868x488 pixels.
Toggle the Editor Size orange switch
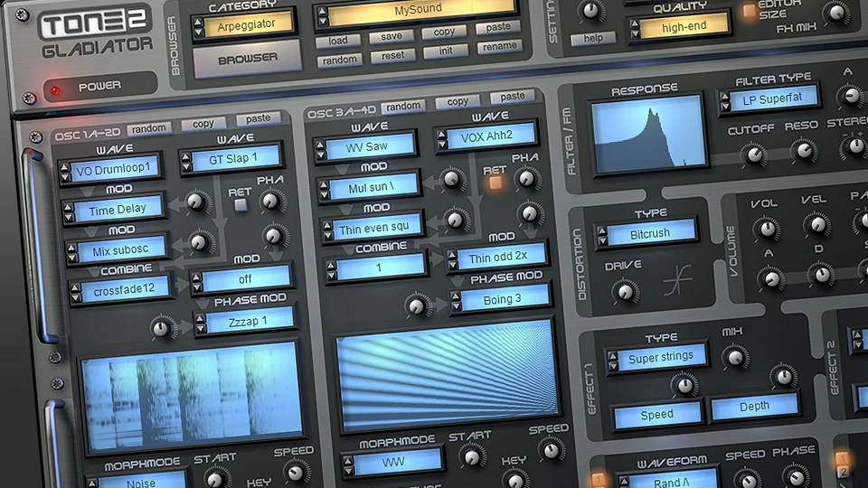[749, 12]
